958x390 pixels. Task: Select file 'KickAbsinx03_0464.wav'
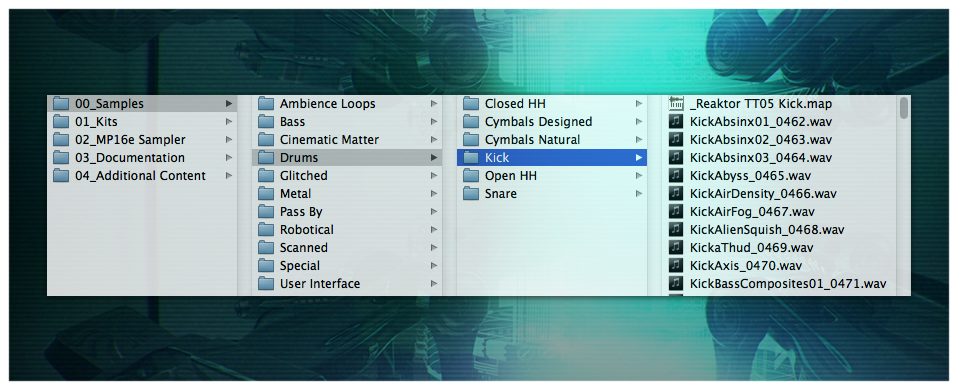coord(761,158)
